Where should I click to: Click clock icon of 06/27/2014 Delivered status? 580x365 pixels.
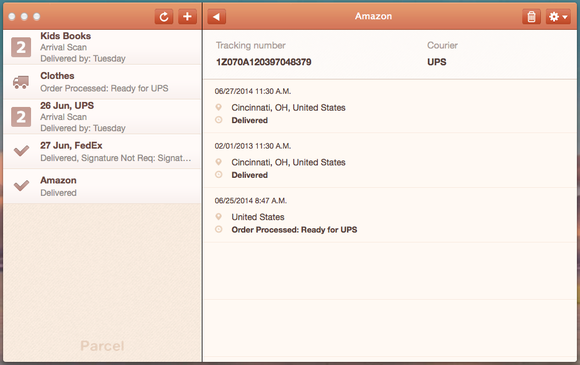tap(219, 120)
